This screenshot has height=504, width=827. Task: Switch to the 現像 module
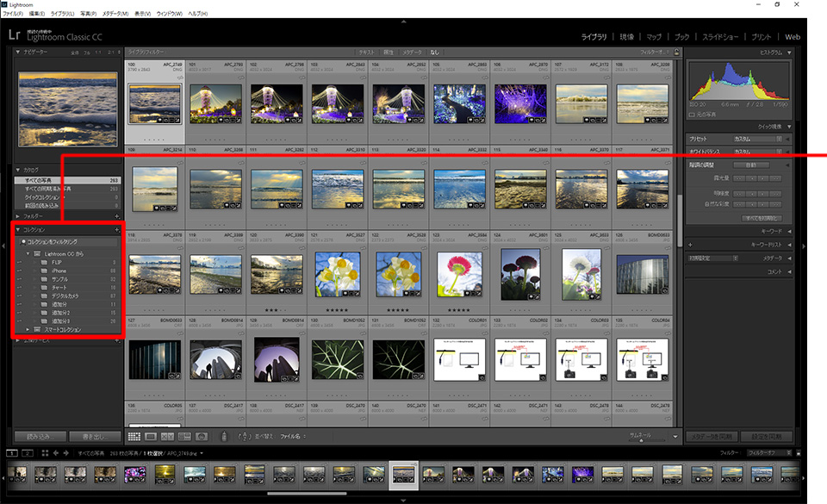(x=627, y=37)
